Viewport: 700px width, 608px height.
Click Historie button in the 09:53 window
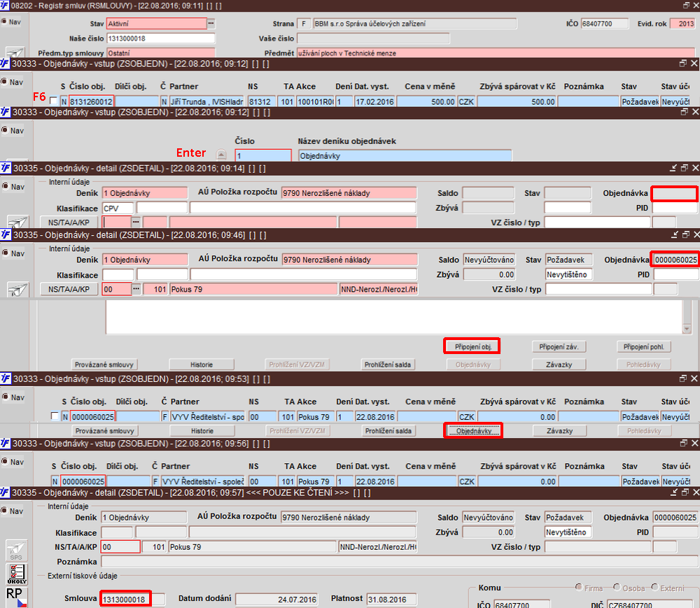click(202, 430)
